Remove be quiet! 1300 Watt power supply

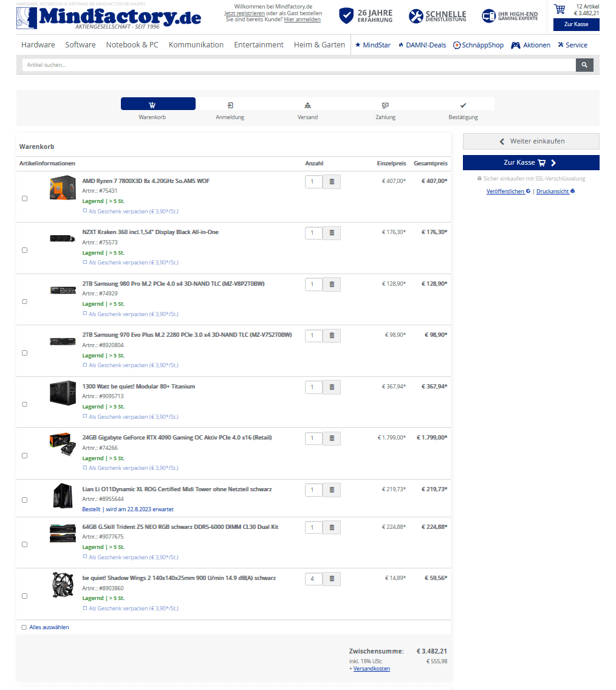coord(332,387)
